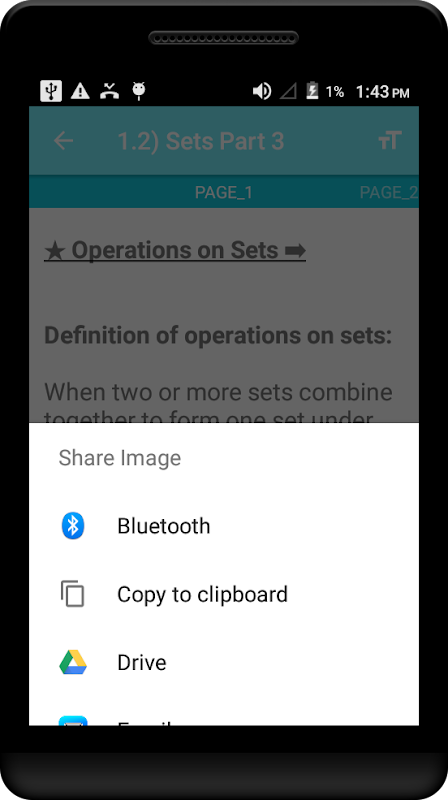Tap the 1.2) Sets Part 3 title
Image resolution: width=448 pixels, height=800 pixels.
point(201,141)
